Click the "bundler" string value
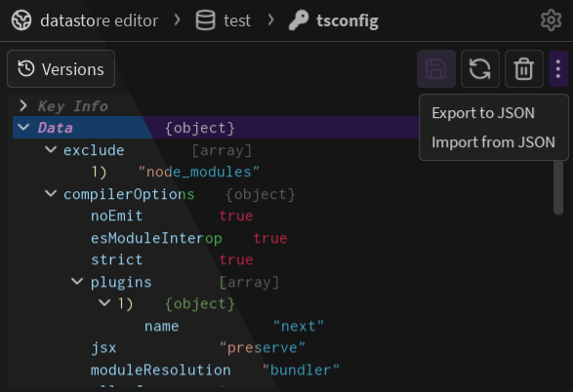Image resolution: width=573 pixels, height=392 pixels. pos(301,370)
